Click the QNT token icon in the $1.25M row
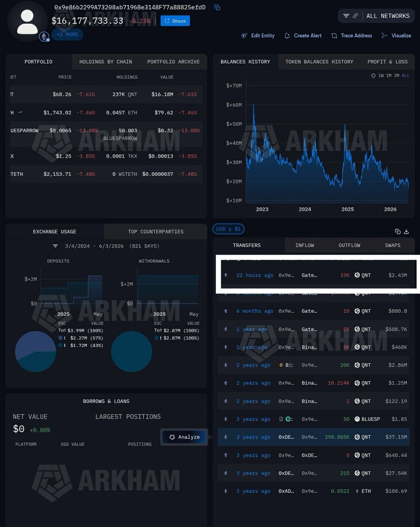This screenshot has width=420, height=527. point(357,383)
